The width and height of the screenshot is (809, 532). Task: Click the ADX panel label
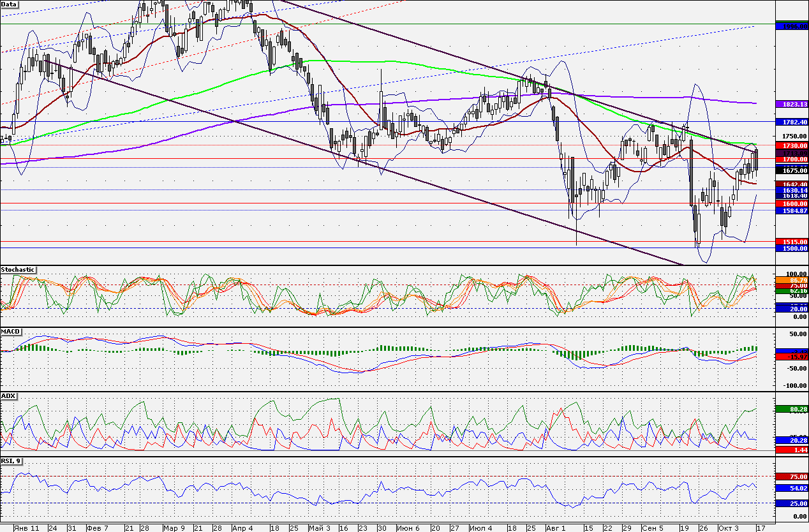pyautogui.click(x=8, y=396)
